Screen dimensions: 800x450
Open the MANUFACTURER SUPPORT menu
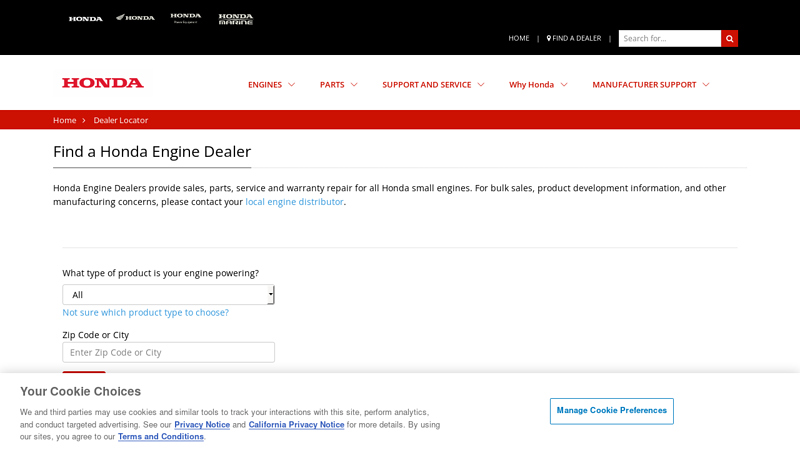[x=644, y=85]
